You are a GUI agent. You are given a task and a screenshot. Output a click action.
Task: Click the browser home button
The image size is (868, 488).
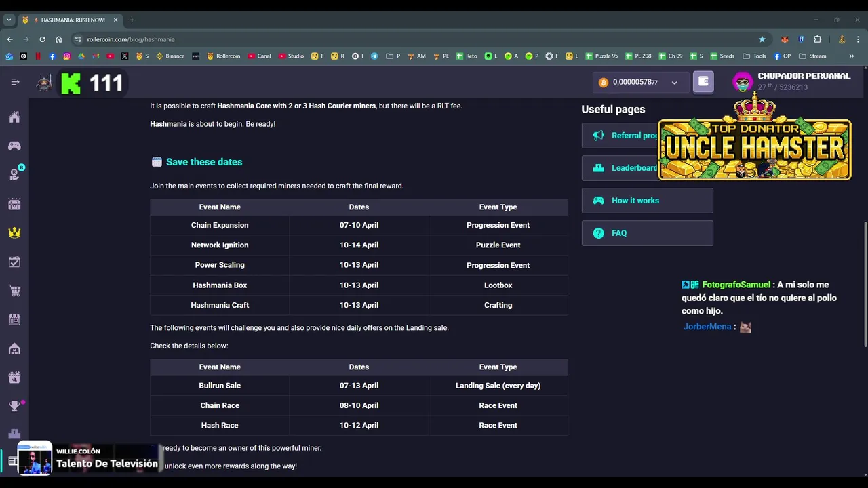coord(58,39)
